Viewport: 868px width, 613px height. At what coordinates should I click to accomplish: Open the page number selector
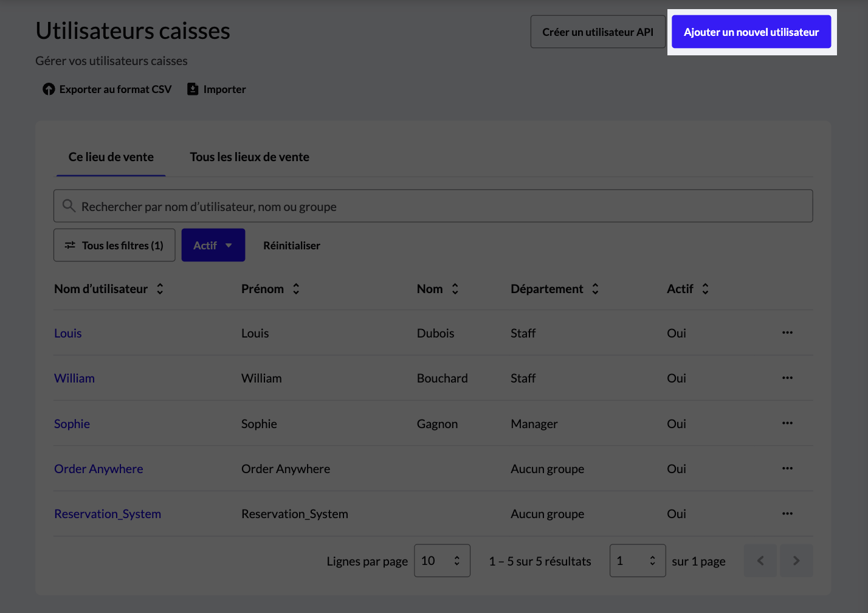[x=638, y=561]
